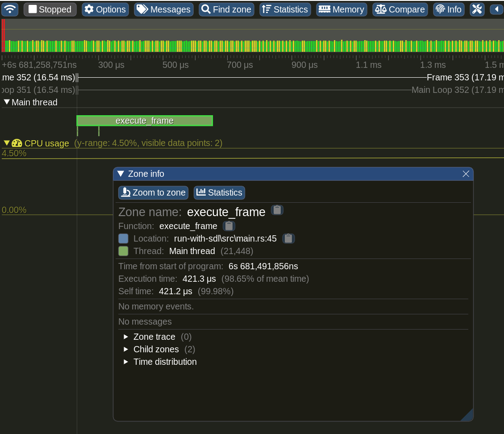504x434 pixels.
Task: Copy the function name to clipboard
Action: click(229, 226)
